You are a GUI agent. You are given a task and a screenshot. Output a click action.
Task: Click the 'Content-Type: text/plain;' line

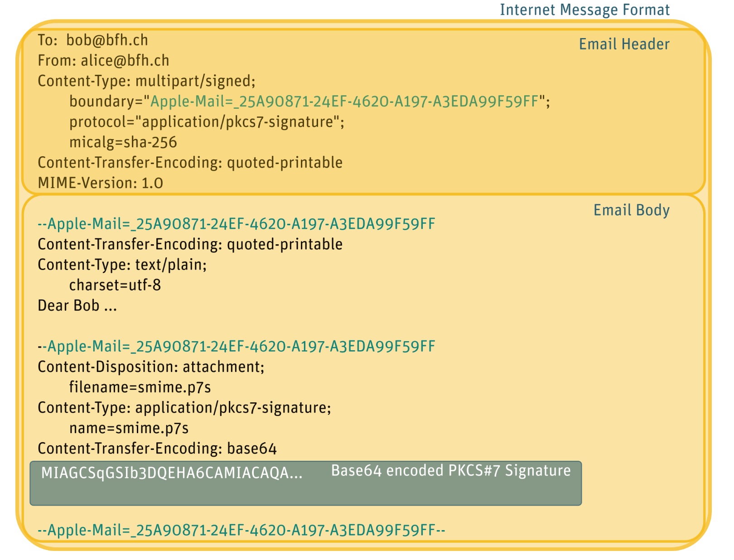pyautogui.click(x=122, y=265)
